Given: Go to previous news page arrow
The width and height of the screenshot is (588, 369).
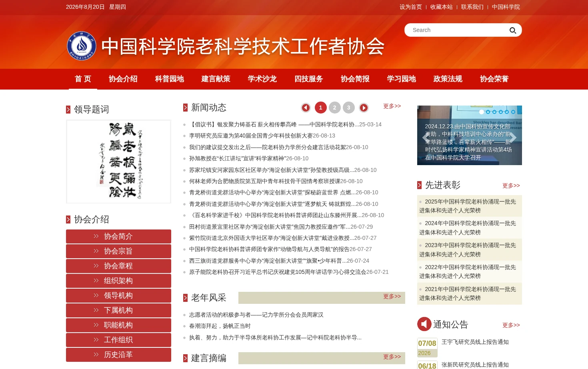Looking at the screenshot, I should [x=306, y=108].
